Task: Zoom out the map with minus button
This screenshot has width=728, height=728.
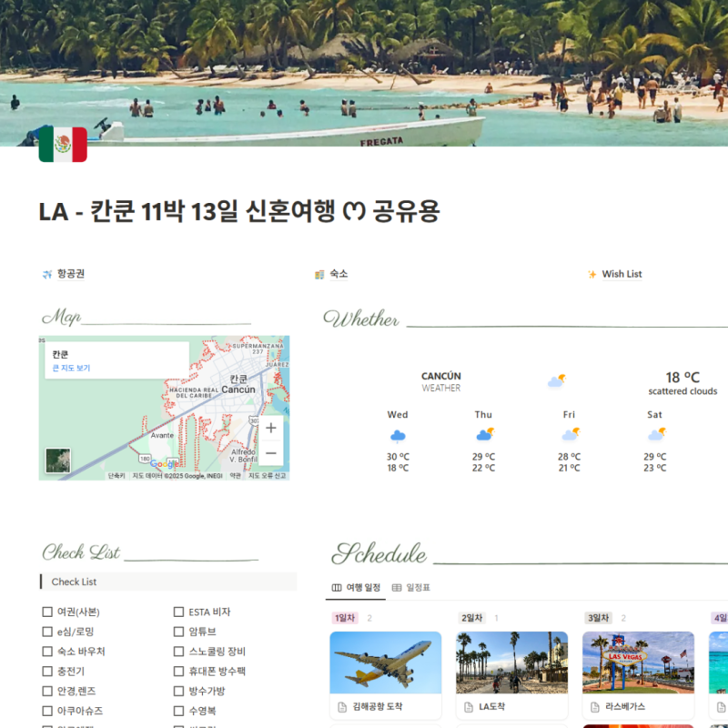Action: click(271, 452)
